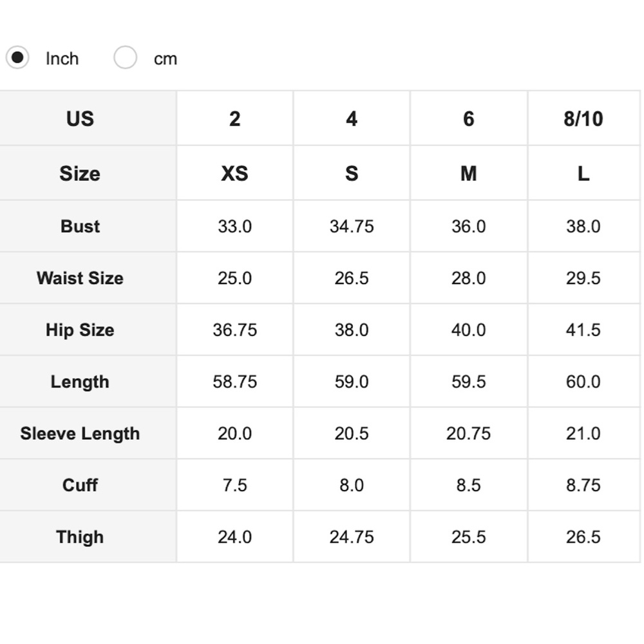Click US size 2 header
This screenshot has height=644, width=644.
coord(234,118)
